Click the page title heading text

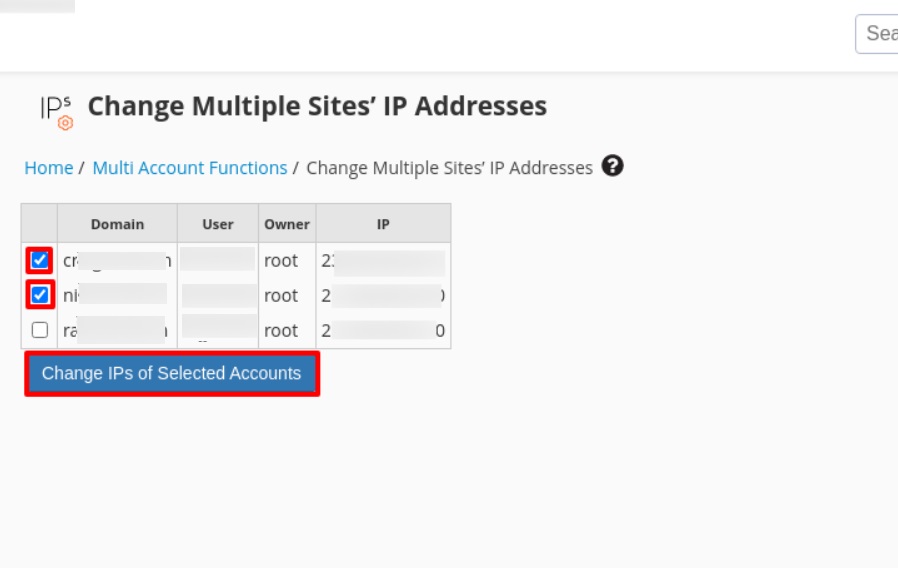coord(317,106)
